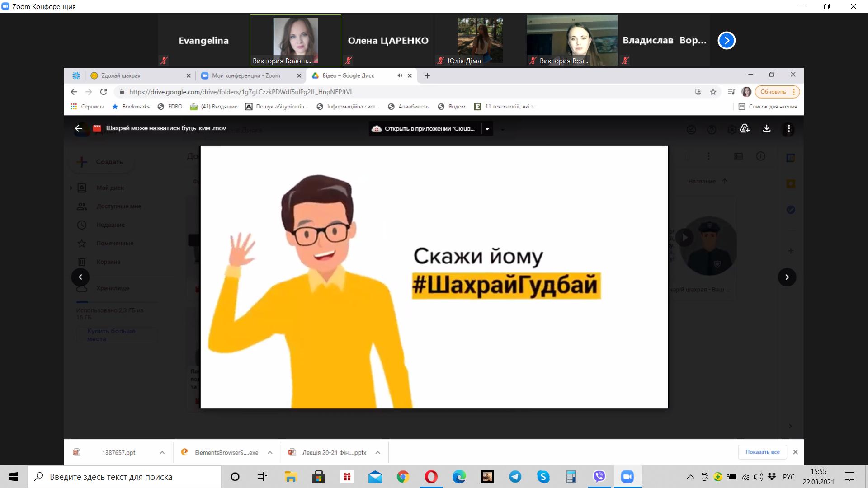Show more Zoom participants with blue arrow
Image resolution: width=868 pixels, height=488 pixels.
click(726, 40)
